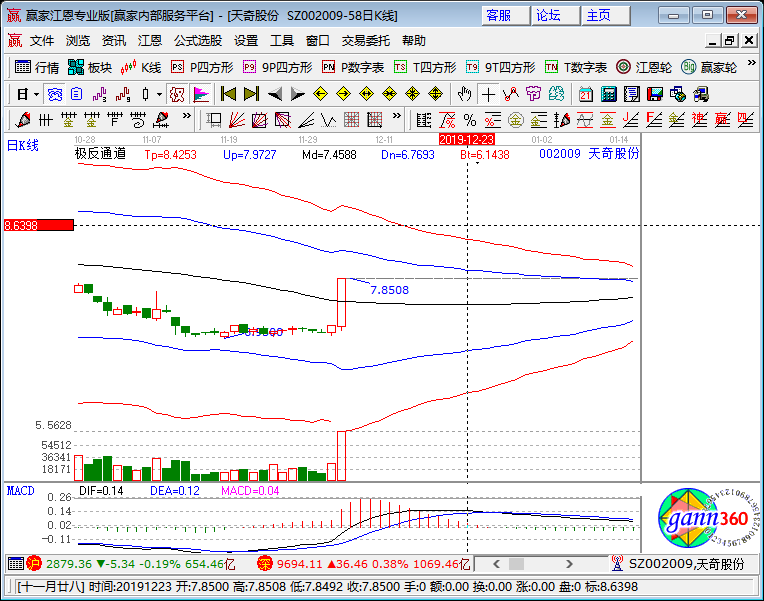Click the MACD indicator label
Image resolution: width=764 pixels, height=601 pixels.
[20, 490]
